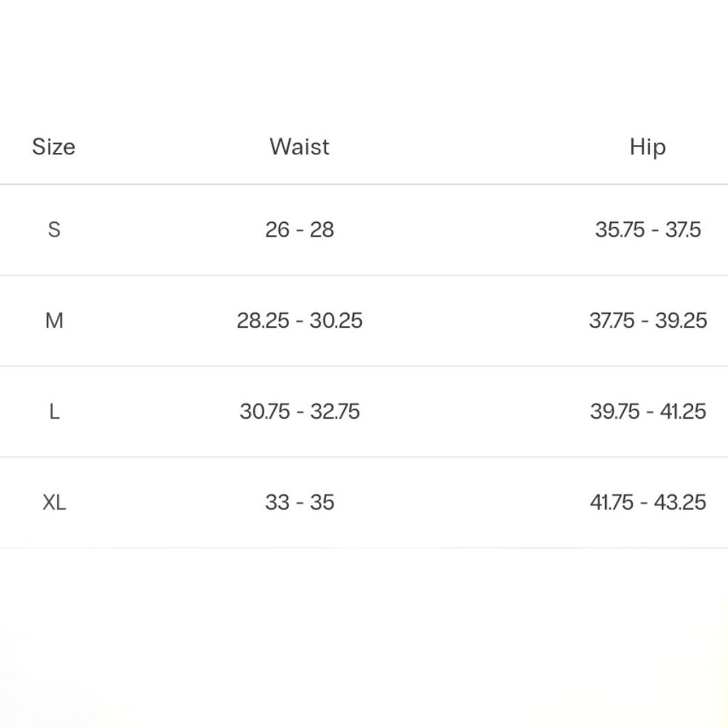Select the XL size label
This screenshot has height=728, width=728.
pyautogui.click(x=54, y=502)
